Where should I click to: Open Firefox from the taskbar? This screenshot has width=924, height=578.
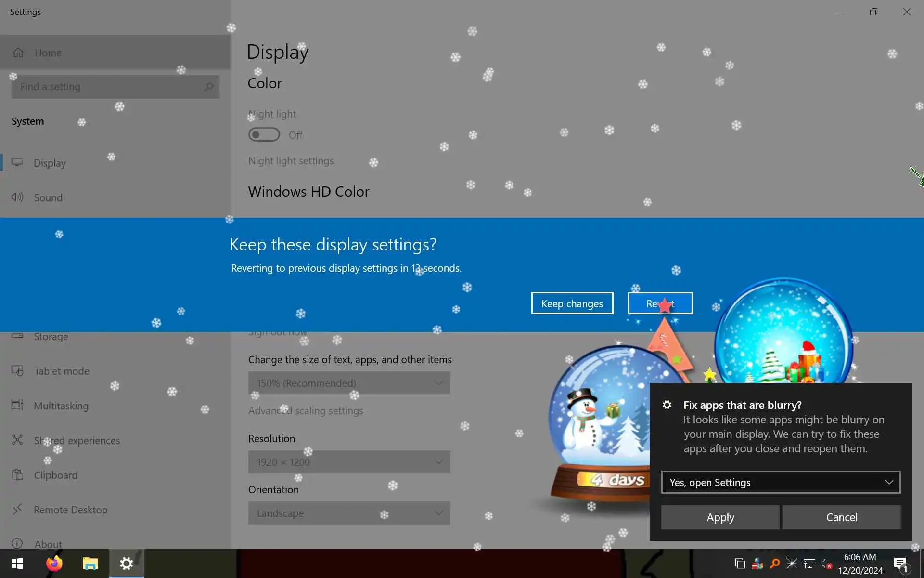click(x=54, y=563)
